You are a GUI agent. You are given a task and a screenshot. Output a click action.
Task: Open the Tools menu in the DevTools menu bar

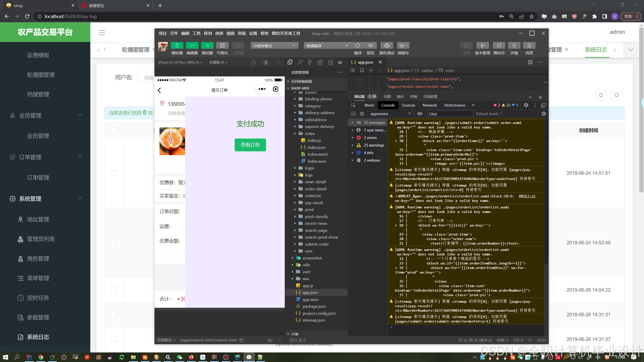point(196,33)
